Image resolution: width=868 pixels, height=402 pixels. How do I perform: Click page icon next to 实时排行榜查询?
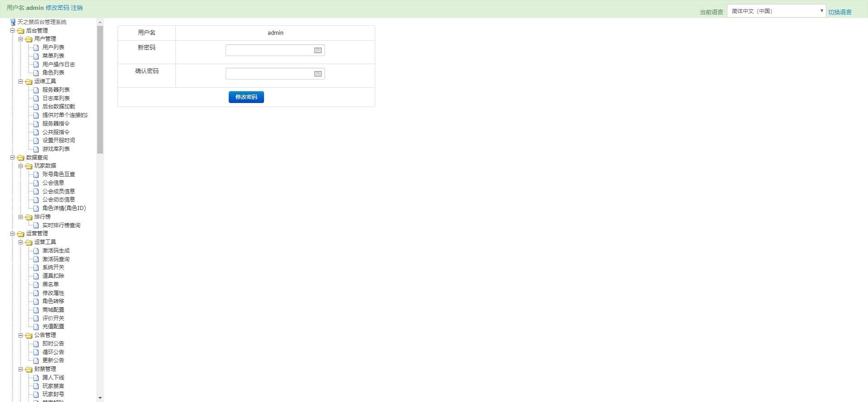pyautogui.click(x=36, y=225)
